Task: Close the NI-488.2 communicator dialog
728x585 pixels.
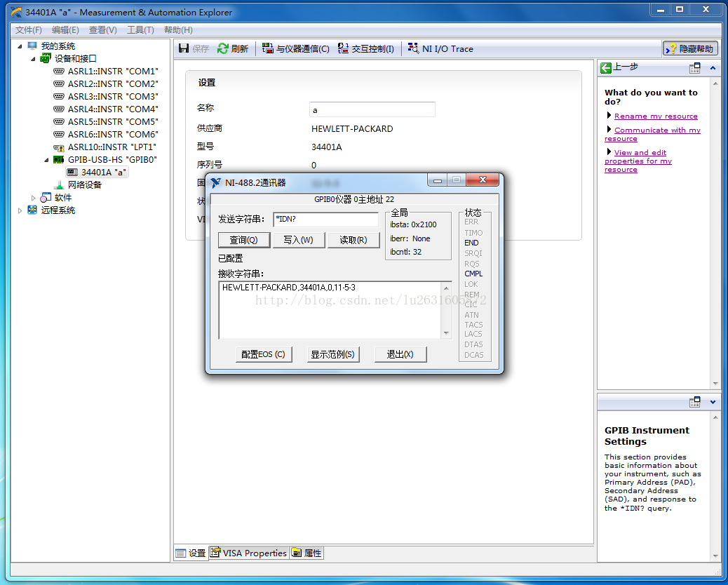Action: pos(483,180)
